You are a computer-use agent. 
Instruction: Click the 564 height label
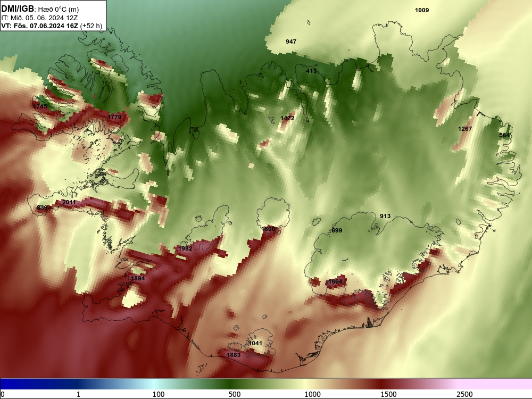(504, 135)
